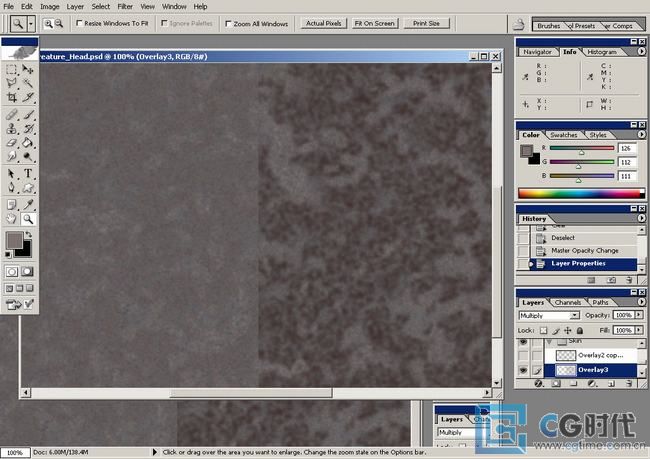Click the Fit On Screen button
The width and height of the screenshot is (650, 459).
374,24
